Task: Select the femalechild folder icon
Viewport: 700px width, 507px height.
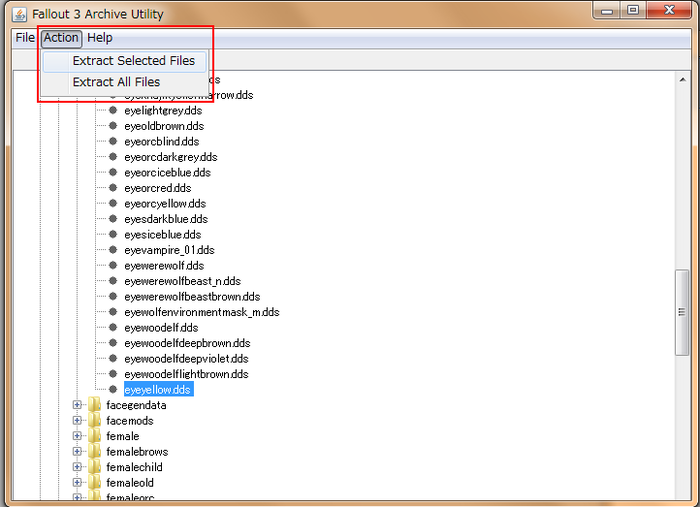Action: pyautogui.click(x=95, y=467)
